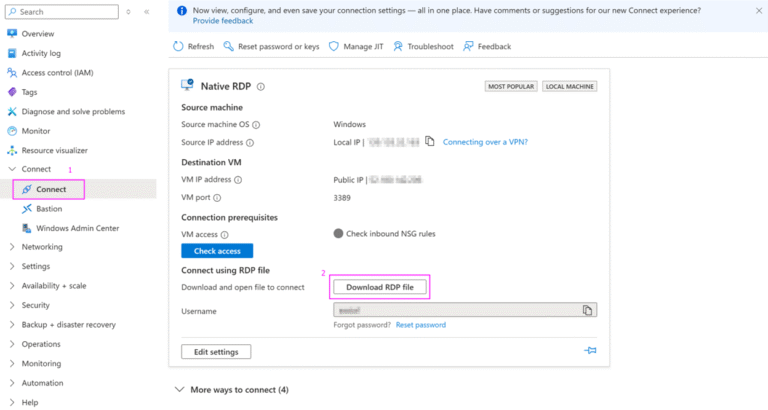Copy the username with the copy icon
Viewport: 768px width, 410px height.
point(587,310)
